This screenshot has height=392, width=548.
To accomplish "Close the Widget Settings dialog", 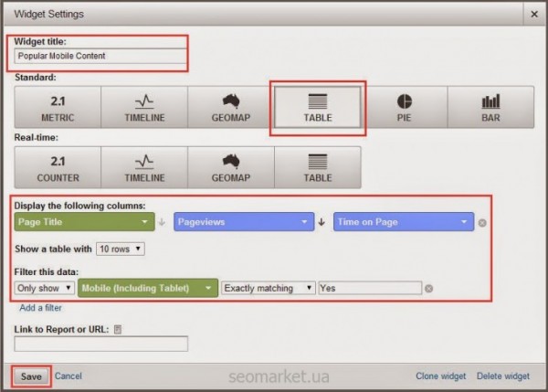I will pyautogui.click(x=534, y=14).
